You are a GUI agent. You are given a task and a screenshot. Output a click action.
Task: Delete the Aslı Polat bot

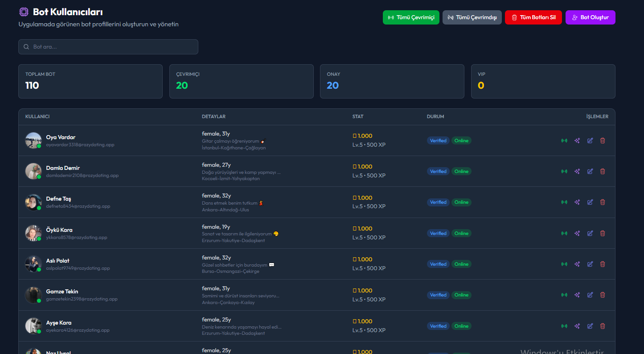[603, 264]
